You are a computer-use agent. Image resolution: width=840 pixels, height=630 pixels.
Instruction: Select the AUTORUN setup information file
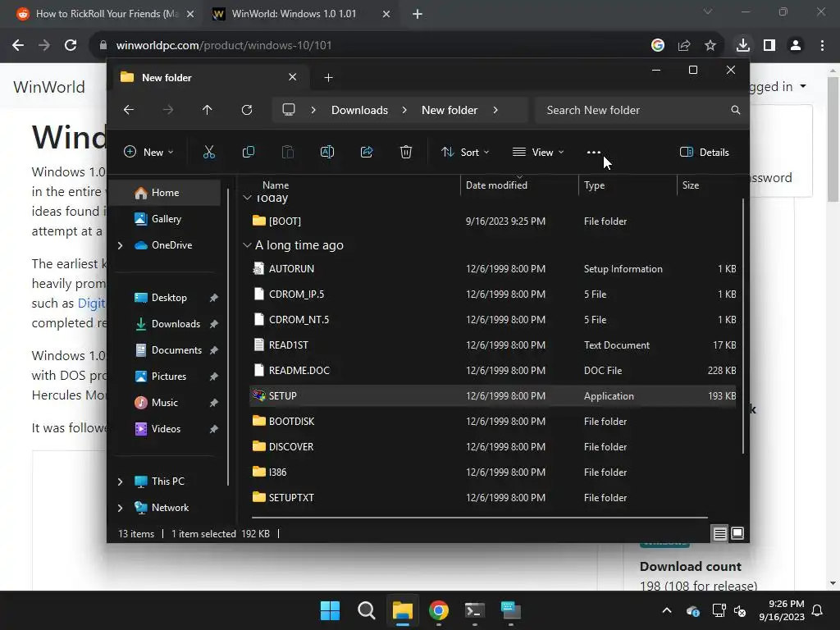[x=493, y=269]
